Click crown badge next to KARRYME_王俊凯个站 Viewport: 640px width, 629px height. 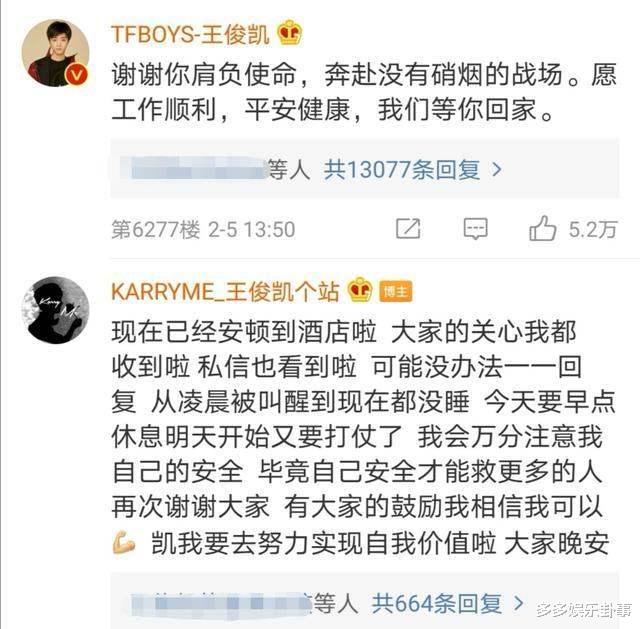click(x=360, y=290)
